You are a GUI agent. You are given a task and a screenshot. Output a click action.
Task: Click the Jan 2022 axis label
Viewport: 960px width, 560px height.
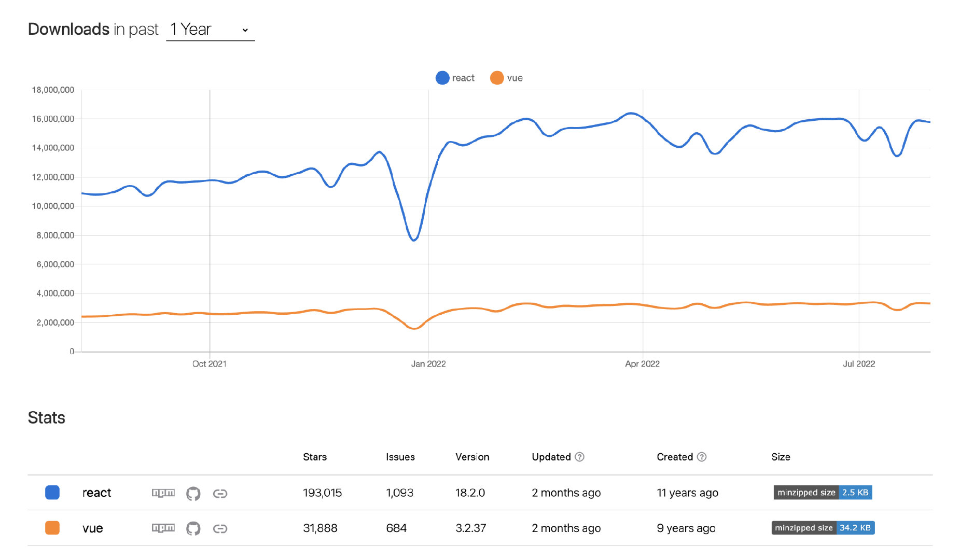point(428,364)
